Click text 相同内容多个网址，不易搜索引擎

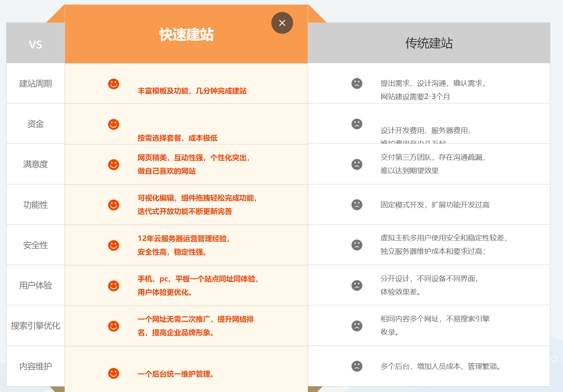point(435,319)
